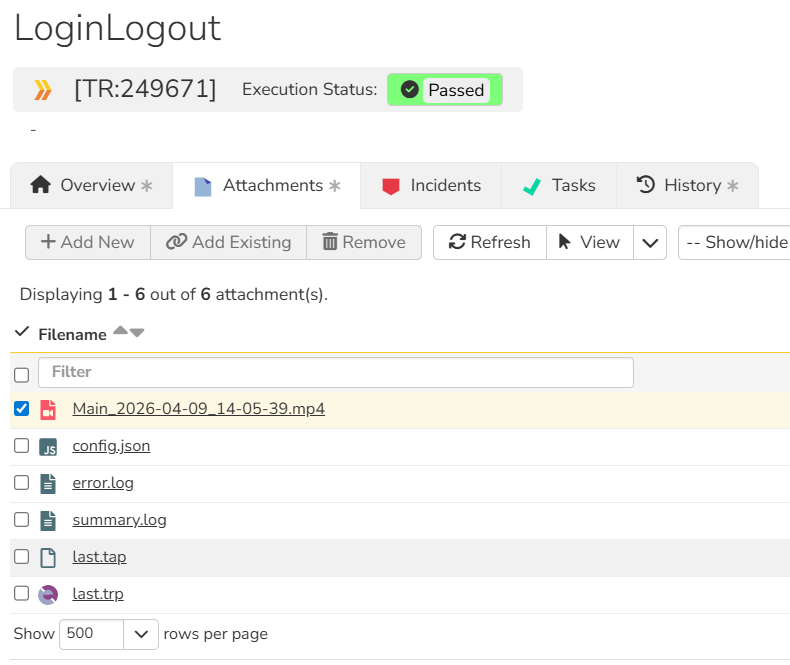The image size is (790, 665).
Task: Uncheck the Main mp4 file checkbox
Action: tap(21, 409)
